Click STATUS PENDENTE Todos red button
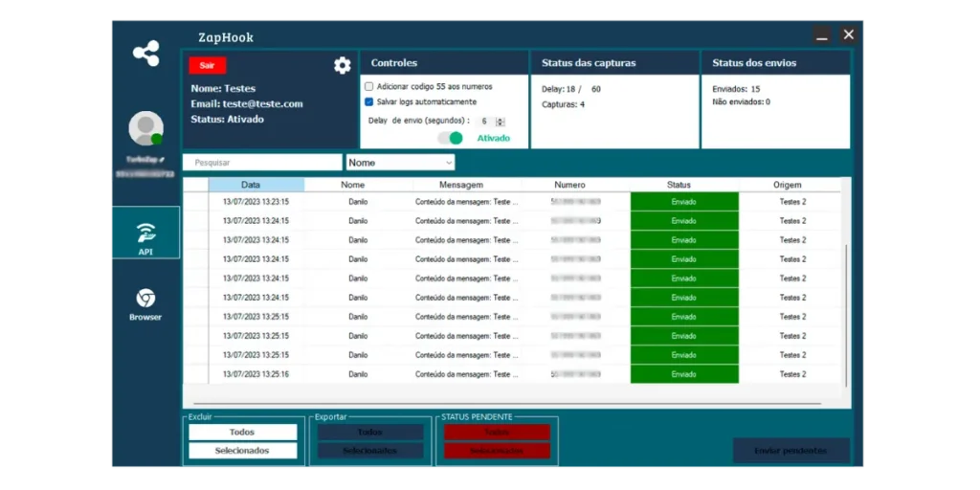This screenshot has width=980, height=490. pos(497,432)
